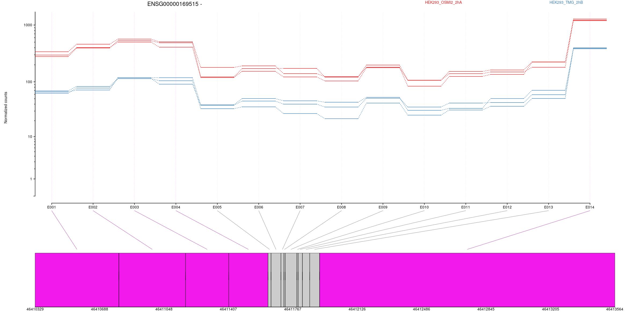644x322 pixels.
Task: Select the HEK293_TMG_2hB legend label
Action: pyautogui.click(x=566, y=2)
